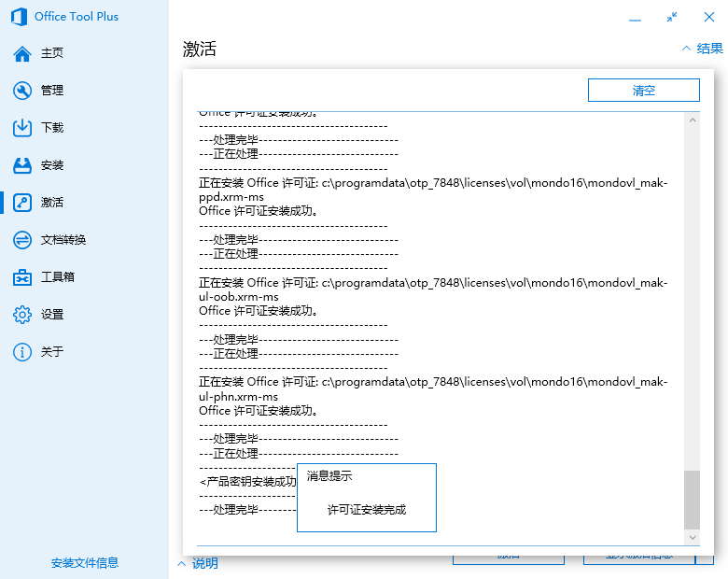Select the 激活 key icon
728x579 pixels.
click(x=22, y=203)
